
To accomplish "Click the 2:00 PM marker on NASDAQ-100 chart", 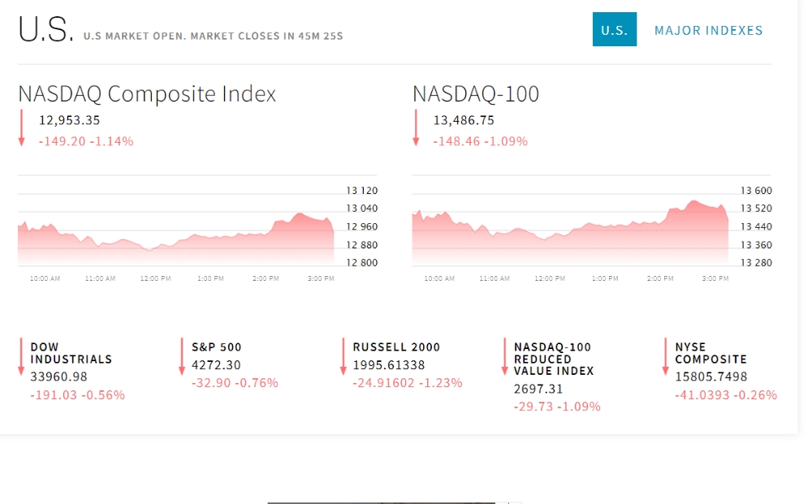I will (660, 278).
